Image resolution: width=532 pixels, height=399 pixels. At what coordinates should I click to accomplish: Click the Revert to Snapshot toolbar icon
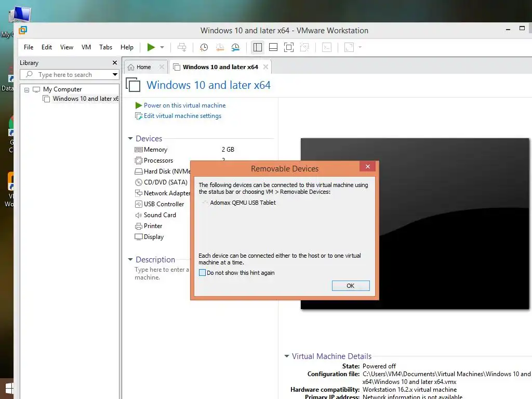point(220,47)
